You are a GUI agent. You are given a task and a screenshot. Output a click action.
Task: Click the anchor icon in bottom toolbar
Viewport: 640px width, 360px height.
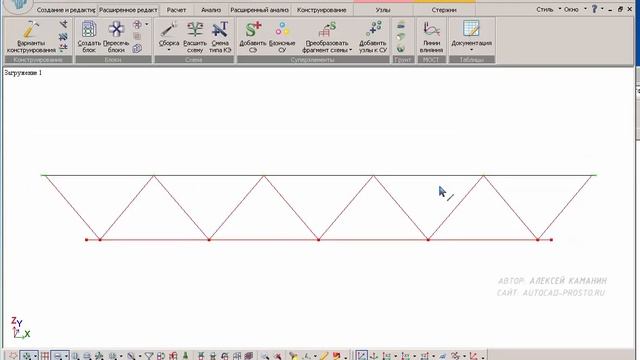(374, 356)
